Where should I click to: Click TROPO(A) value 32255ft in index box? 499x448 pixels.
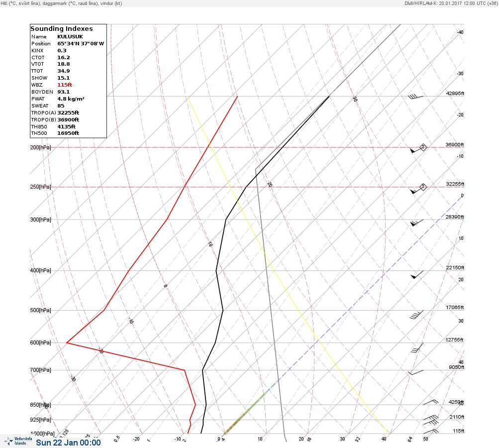[68, 112]
